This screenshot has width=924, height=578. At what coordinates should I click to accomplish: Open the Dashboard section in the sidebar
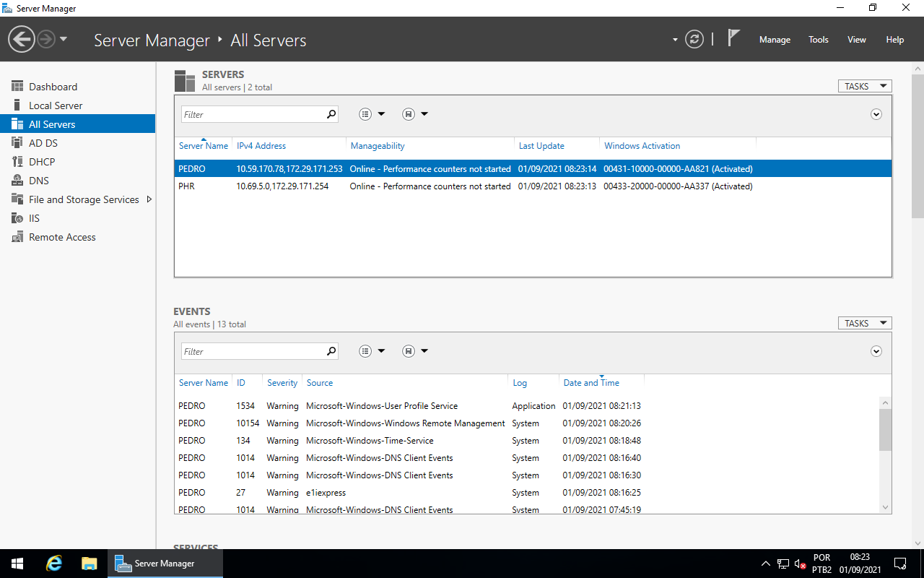pos(53,86)
